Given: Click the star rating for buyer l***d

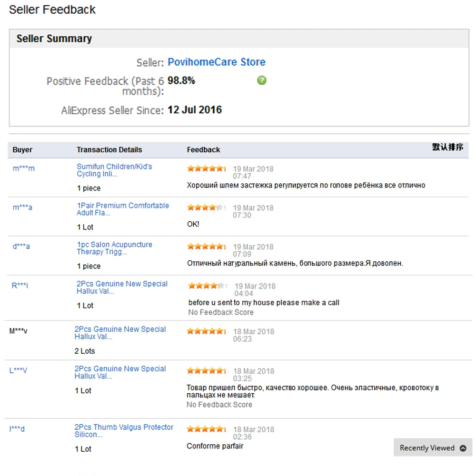Looking at the screenshot, I should pos(207,429).
